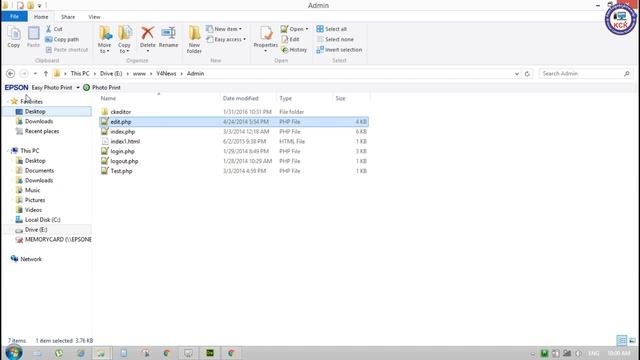Screen dimensions: 640x360
Task: Open Easy Photo Print dropdown
Action: tap(78, 87)
